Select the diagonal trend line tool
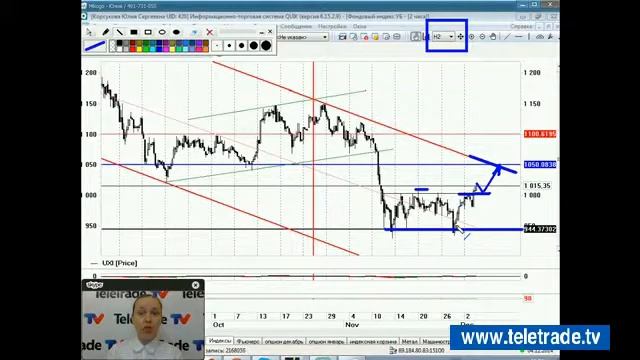Image resolution: width=640 pixels, height=360 pixels. click(x=507, y=37)
